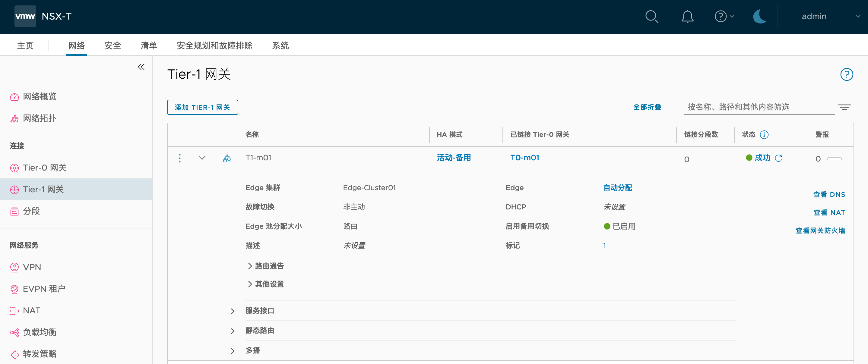
Task: Click the 已启用 standby relocation status
Action: pyautogui.click(x=619, y=226)
